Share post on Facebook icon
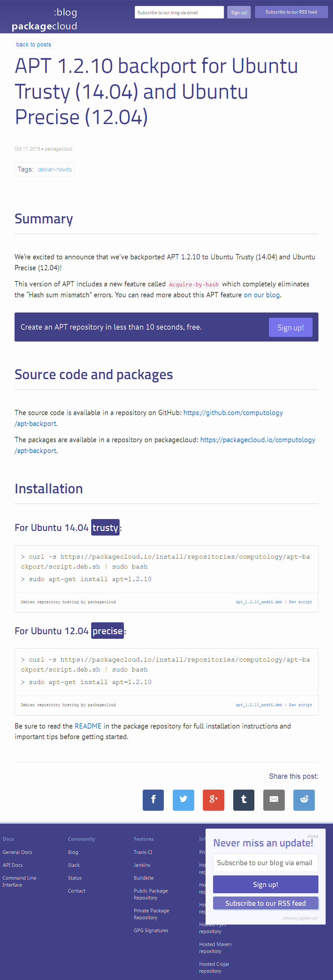This screenshot has width=333, height=980. click(153, 800)
